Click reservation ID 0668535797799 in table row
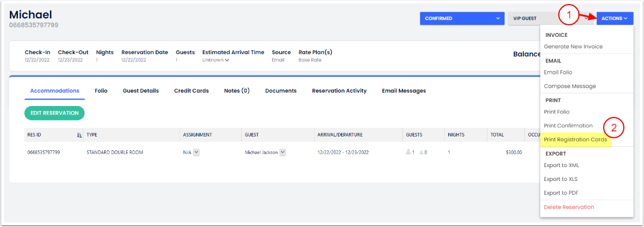Image resolution: width=644 pixels, height=227 pixels. tap(44, 152)
